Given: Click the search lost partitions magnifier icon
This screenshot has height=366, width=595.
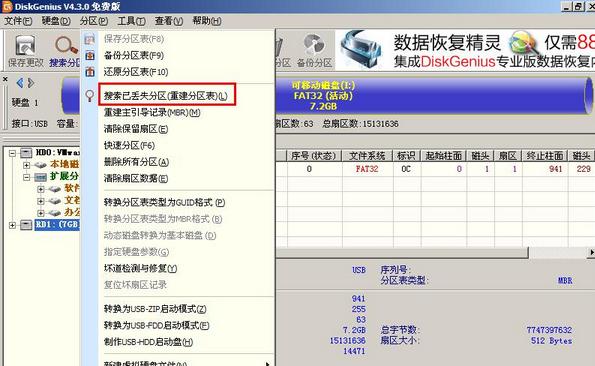Looking at the screenshot, I should (90, 96).
